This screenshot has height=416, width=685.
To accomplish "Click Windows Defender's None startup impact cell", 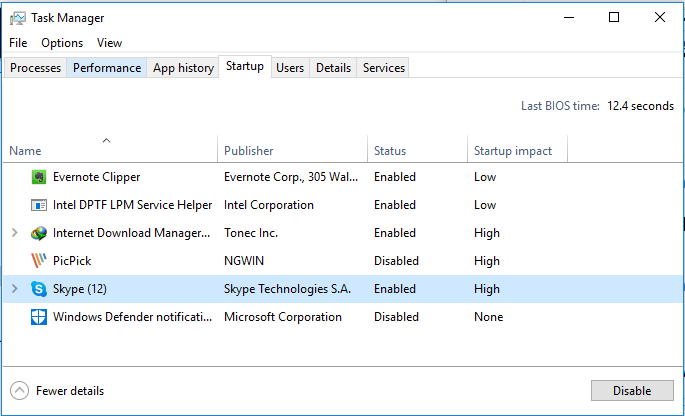I will click(x=488, y=317).
